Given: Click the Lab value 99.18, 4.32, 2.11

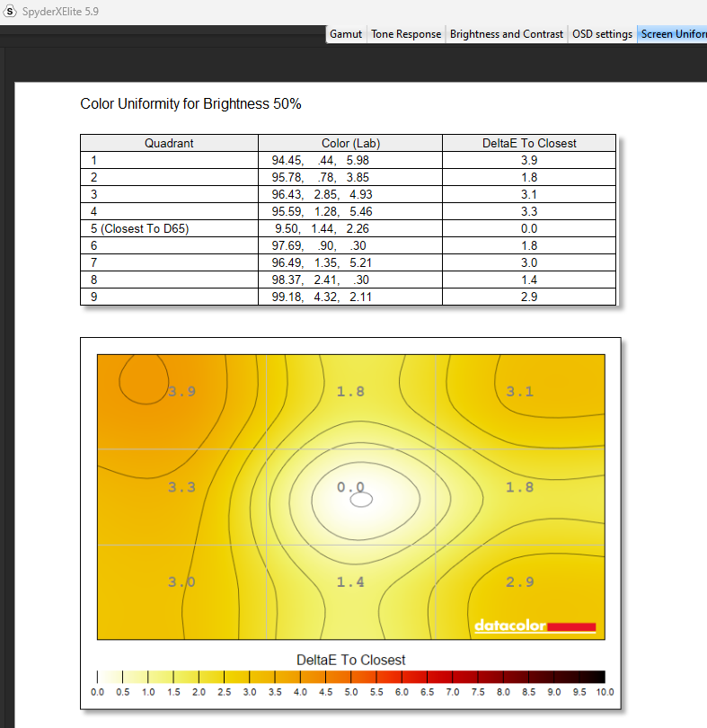Looking at the screenshot, I should 320,297.
